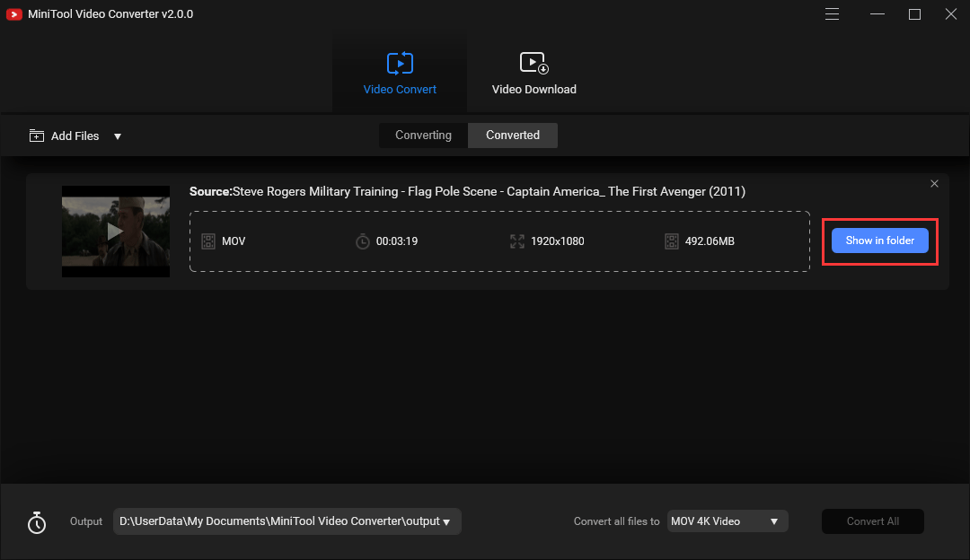Click the 492.06MB size value

[710, 241]
